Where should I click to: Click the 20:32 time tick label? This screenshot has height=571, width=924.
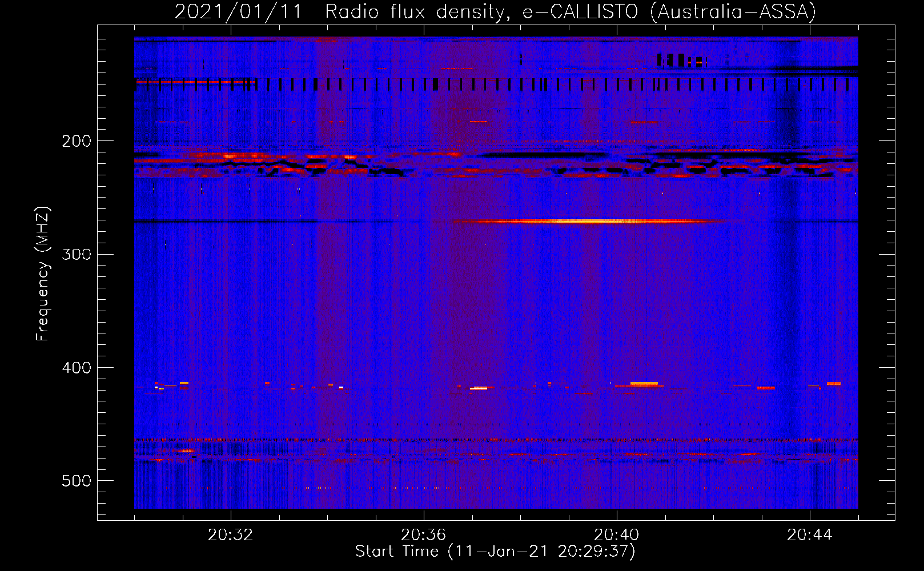point(231,535)
